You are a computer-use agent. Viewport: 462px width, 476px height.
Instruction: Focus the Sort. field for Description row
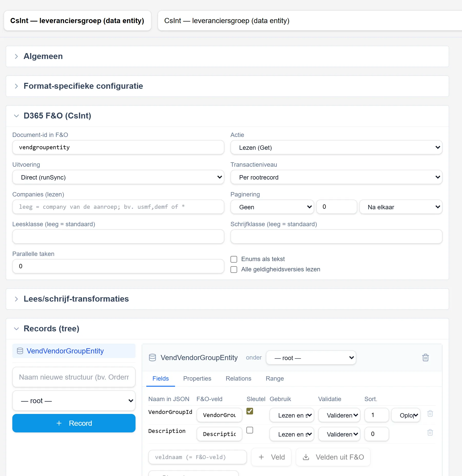(x=377, y=434)
